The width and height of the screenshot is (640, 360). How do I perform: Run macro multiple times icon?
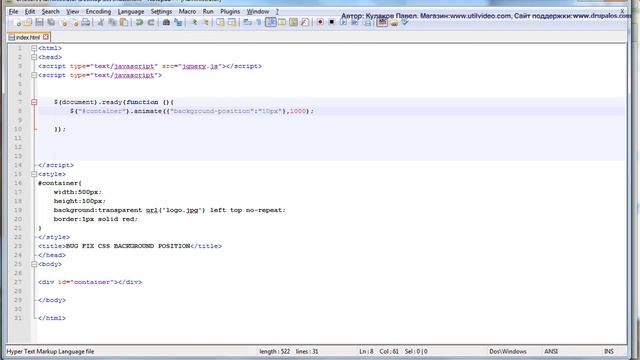click(x=355, y=22)
